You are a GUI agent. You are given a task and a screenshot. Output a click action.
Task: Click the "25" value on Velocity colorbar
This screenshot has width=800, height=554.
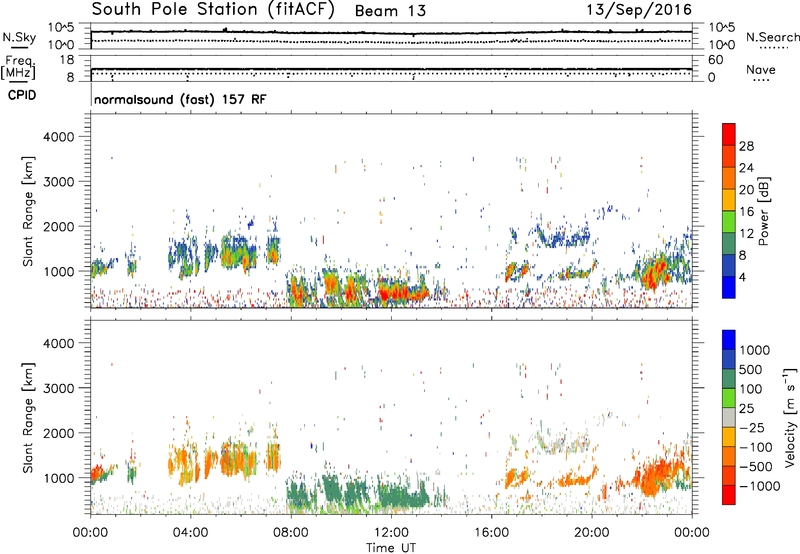coord(747,409)
